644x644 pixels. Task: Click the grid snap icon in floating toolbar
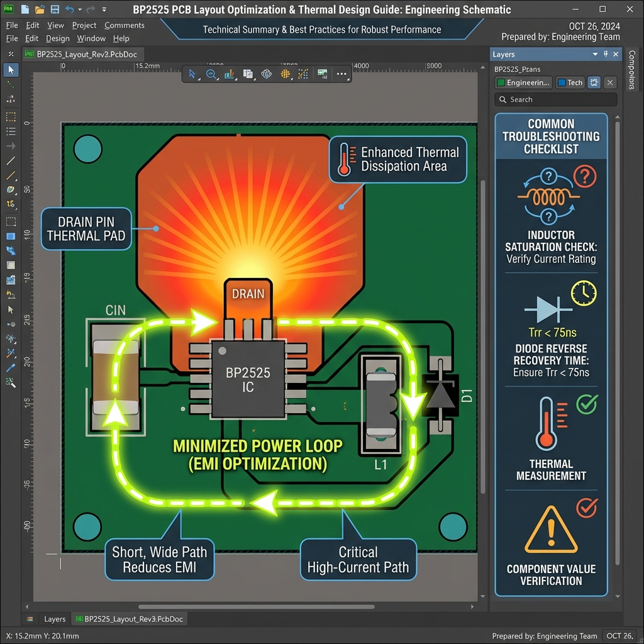click(x=285, y=74)
